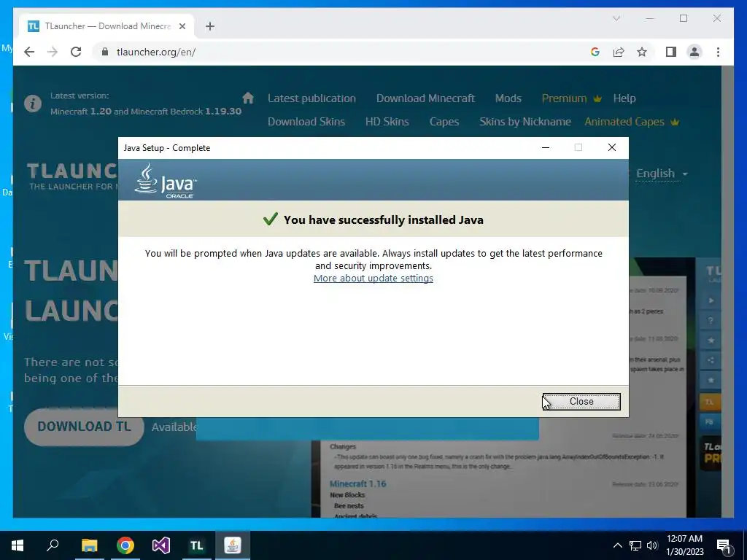747x560 pixels.
Task: Open File Explorer from taskbar
Action: click(x=89, y=545)
